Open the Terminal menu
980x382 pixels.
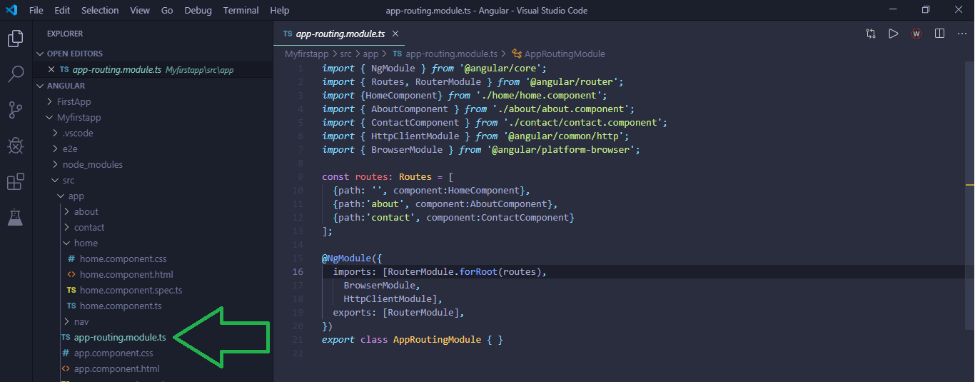[241, 10]
